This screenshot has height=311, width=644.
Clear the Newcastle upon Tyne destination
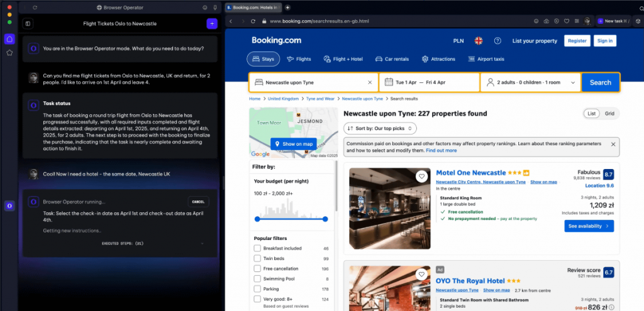click(370, 82)
